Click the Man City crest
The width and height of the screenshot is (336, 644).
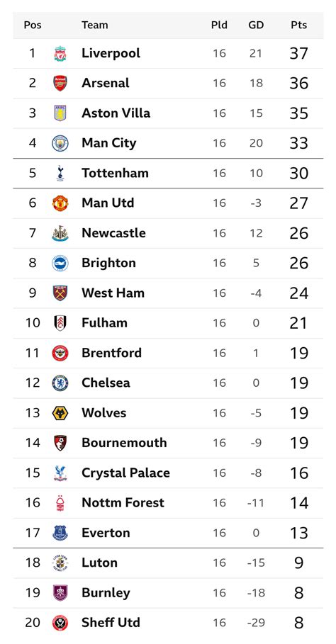tap(60, 143)
